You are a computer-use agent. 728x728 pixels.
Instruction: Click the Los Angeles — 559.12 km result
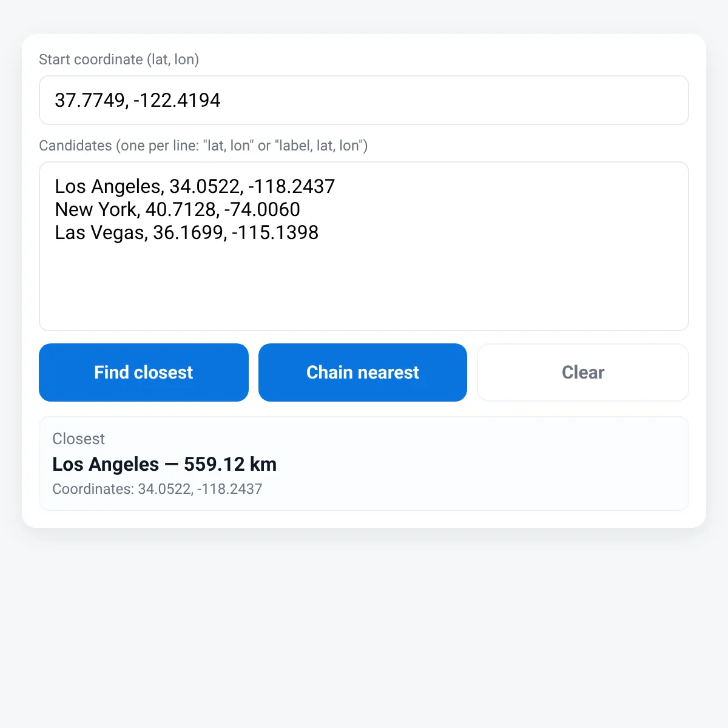pos(164,464)
